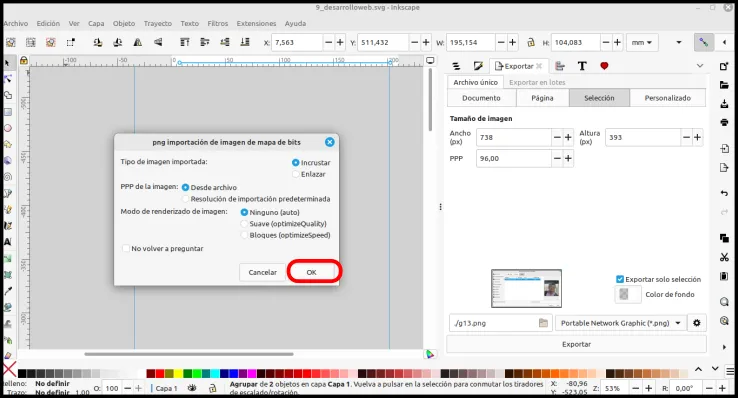Click Cancelar in import dialog
This screenshot has height=398, width=738.
tap(263, 272)
